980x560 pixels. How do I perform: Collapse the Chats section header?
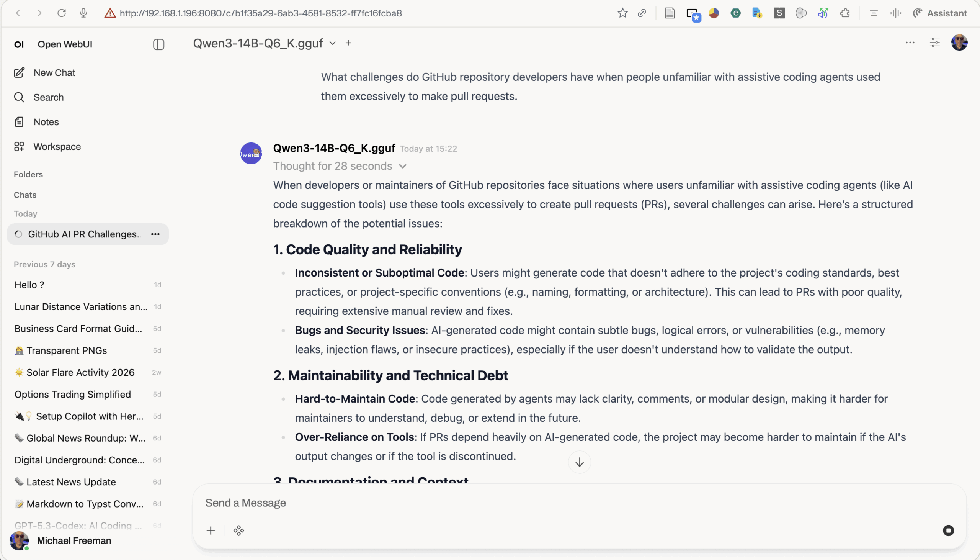pos(25,195)
